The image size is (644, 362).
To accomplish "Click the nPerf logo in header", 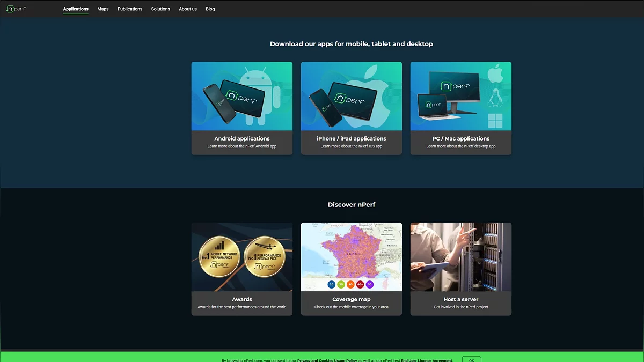I will 16,9.
